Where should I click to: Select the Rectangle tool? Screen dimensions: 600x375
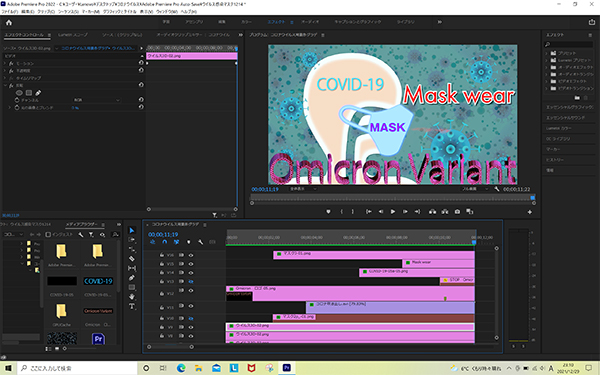pyautogui.click(x=132, y=287)
